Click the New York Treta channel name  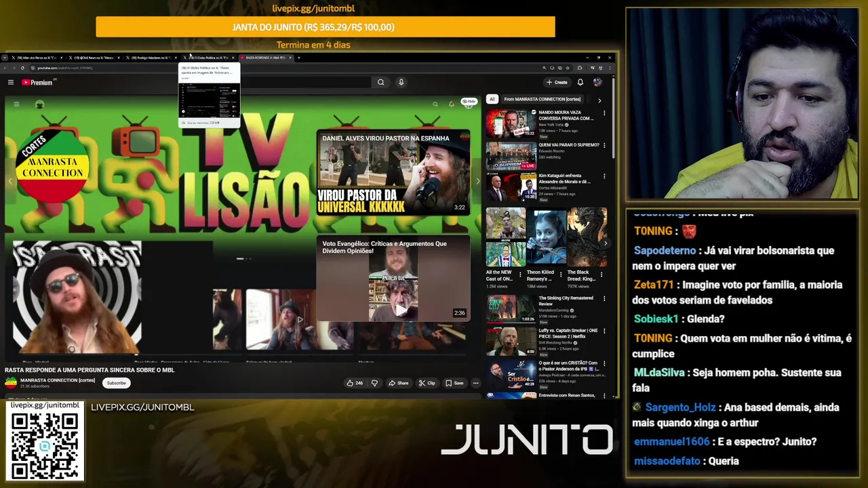(552, 125)
